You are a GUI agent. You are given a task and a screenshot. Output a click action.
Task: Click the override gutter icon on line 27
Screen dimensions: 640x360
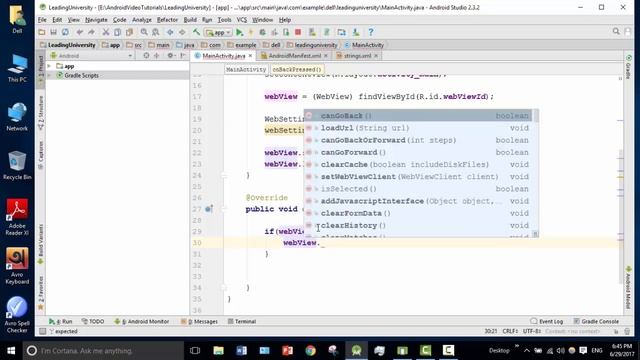coord(209,209)
